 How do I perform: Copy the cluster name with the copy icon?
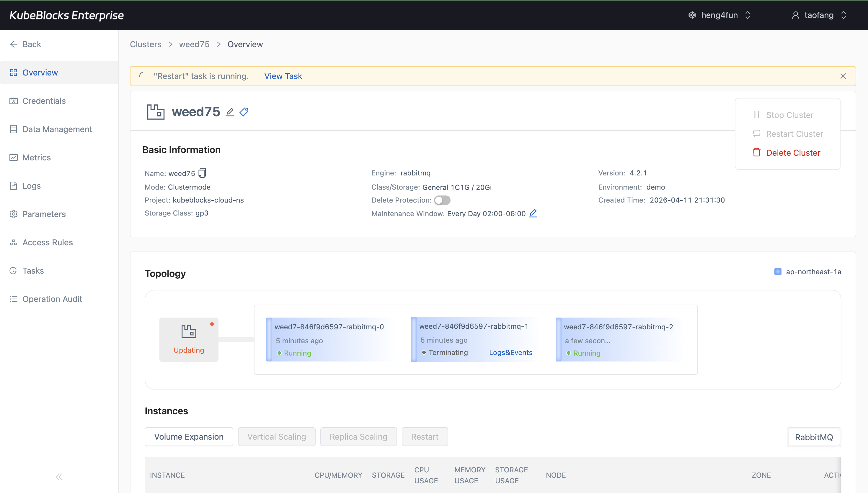click(x=202, y=173)
